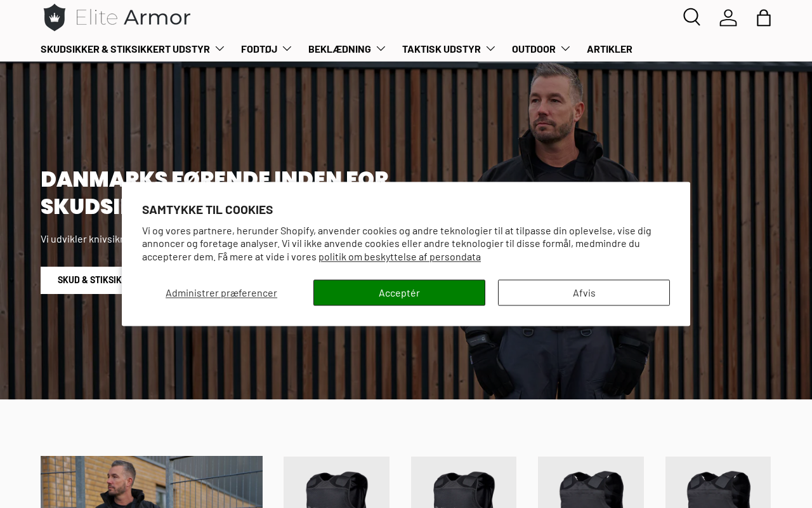812x508 pixels.
Task: Open the man in jacket promo image
Action: point(152,482)
